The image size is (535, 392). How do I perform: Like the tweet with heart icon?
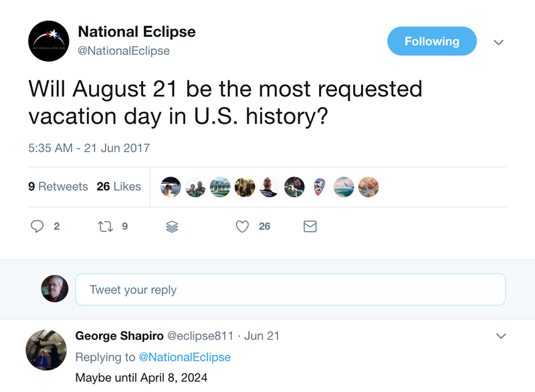click(x=242, y=227)
